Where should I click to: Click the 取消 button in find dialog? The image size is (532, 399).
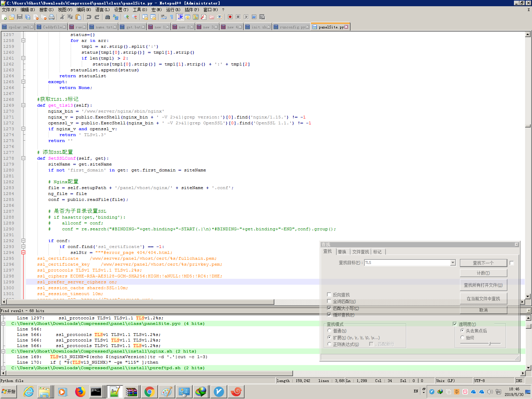484,310
